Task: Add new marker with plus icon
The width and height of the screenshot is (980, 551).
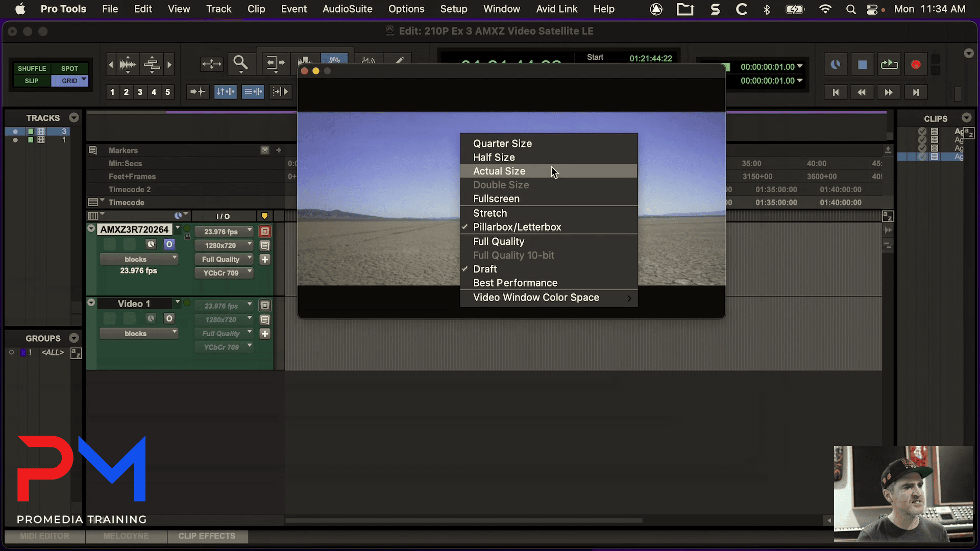Action: pos(279,150)
